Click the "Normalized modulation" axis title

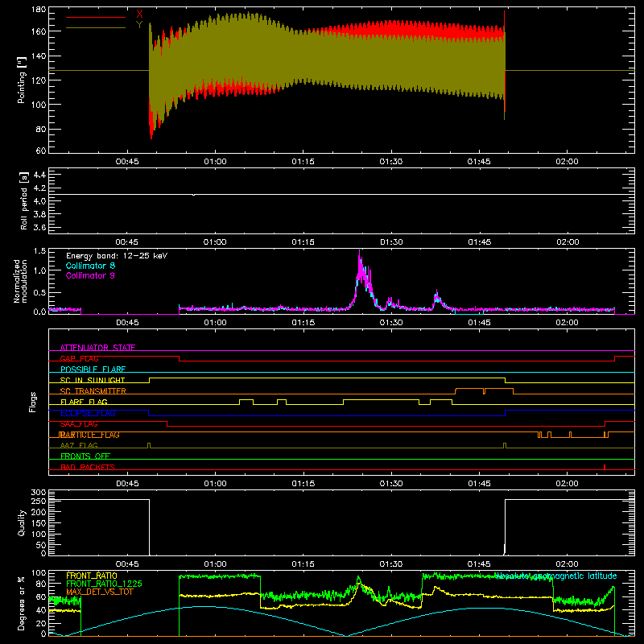pos(20,281)
